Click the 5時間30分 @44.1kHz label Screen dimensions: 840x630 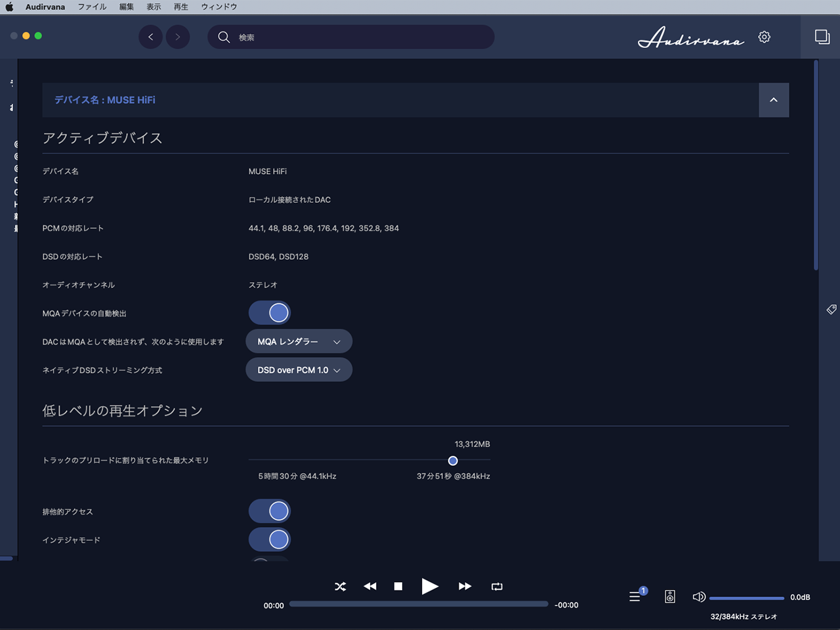(297, 476)
